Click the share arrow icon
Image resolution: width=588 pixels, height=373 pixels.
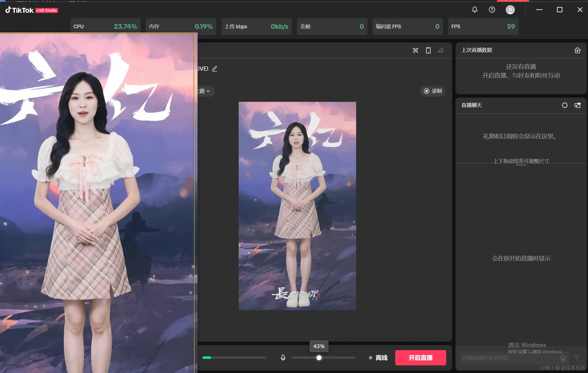441,50
